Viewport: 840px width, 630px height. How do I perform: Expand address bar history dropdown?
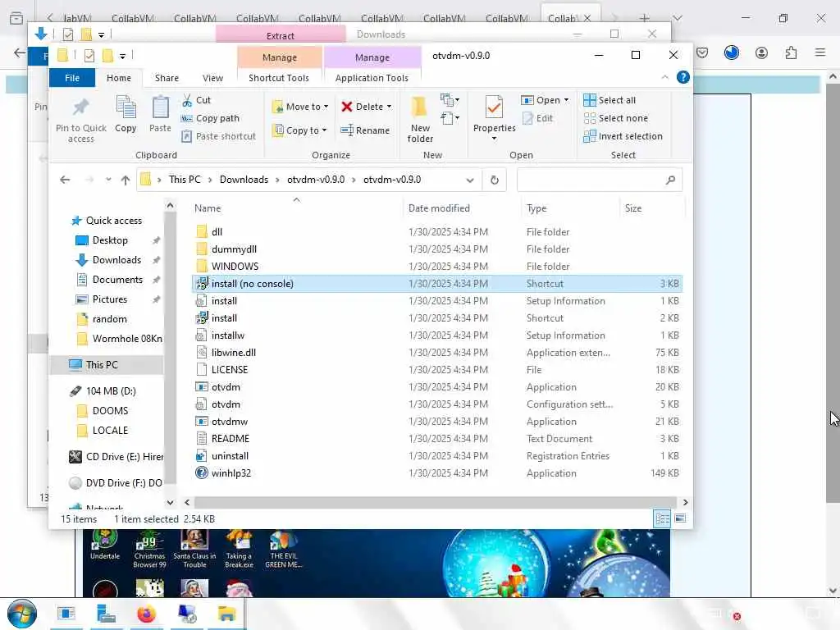(470, 180)
